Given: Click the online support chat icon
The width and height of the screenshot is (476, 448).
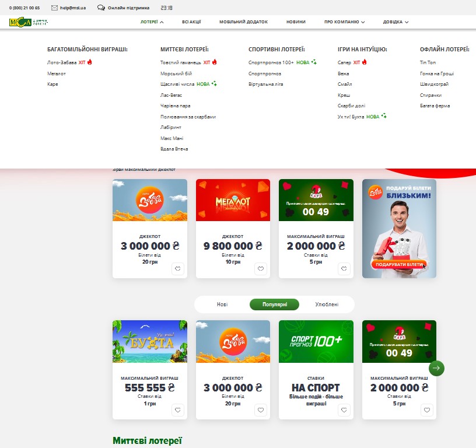Looking at the screenshot, I should 101,8.
